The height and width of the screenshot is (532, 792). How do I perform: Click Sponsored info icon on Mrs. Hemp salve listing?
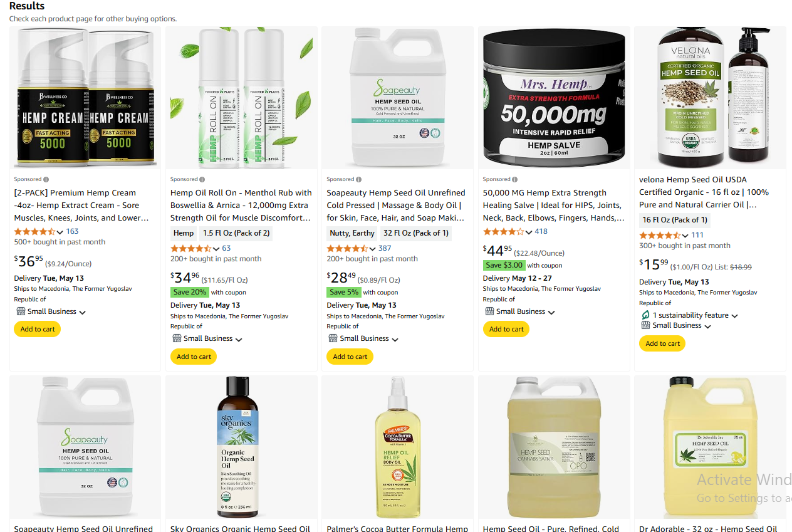[x=515, y=179]
